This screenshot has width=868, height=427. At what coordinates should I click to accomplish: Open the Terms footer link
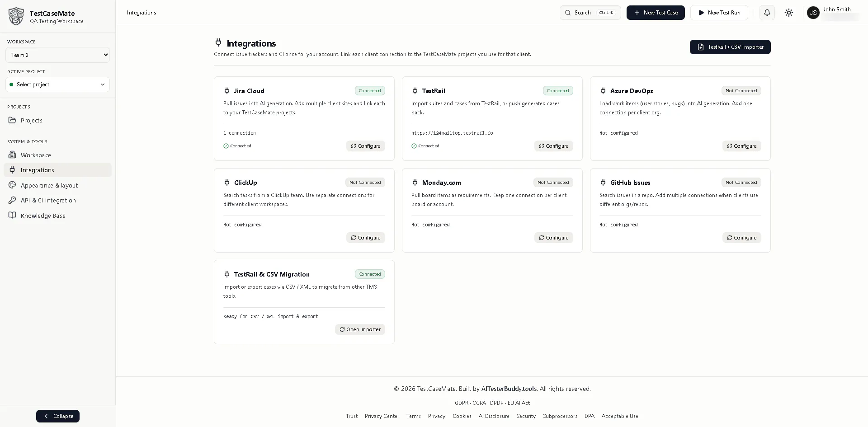tap(414, 416)
